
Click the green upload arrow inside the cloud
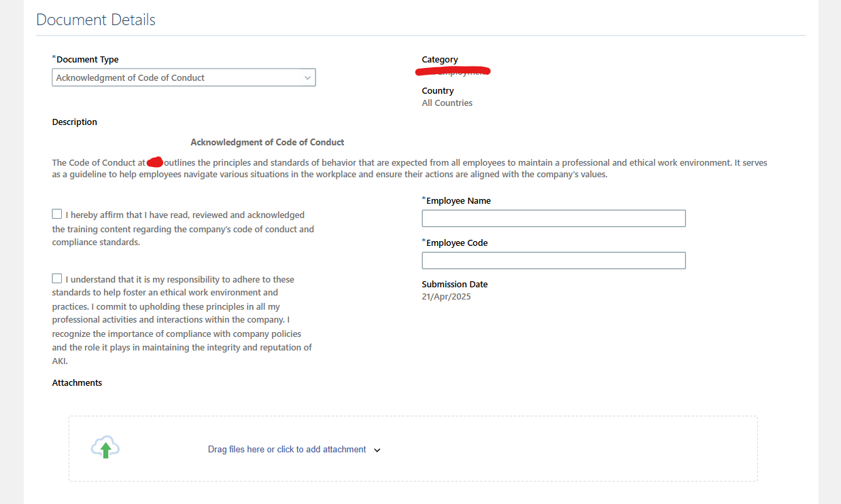[x=105, y=449]
